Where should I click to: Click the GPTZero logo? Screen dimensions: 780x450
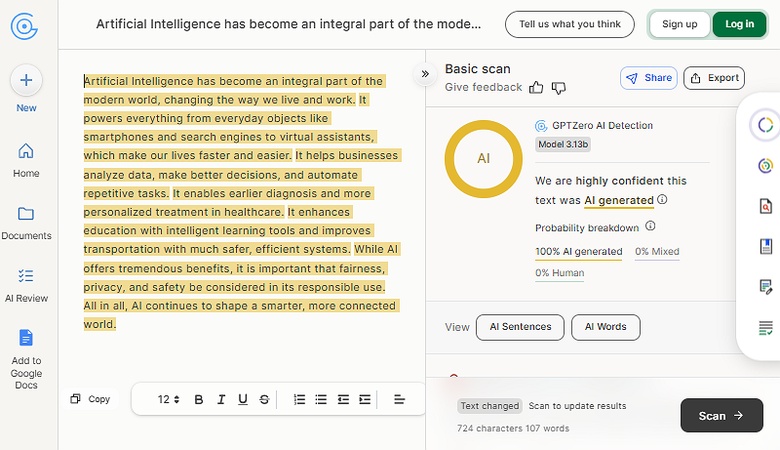[25, 25]
